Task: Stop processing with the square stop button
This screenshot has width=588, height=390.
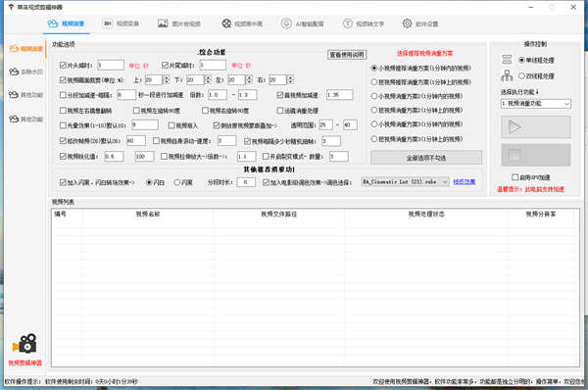Action: [x=536, y=155]
